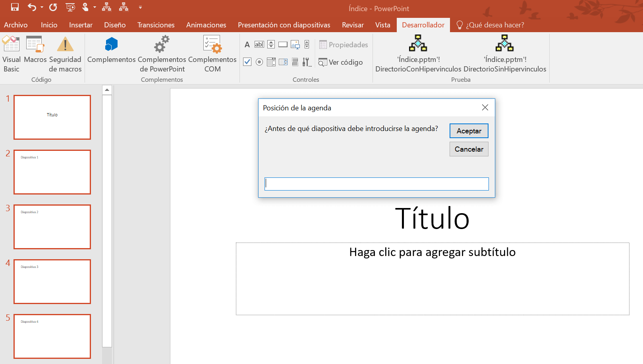Switch to the Revisar tab
The width and height of the screenshot is (643, 364).
(353, 25)
